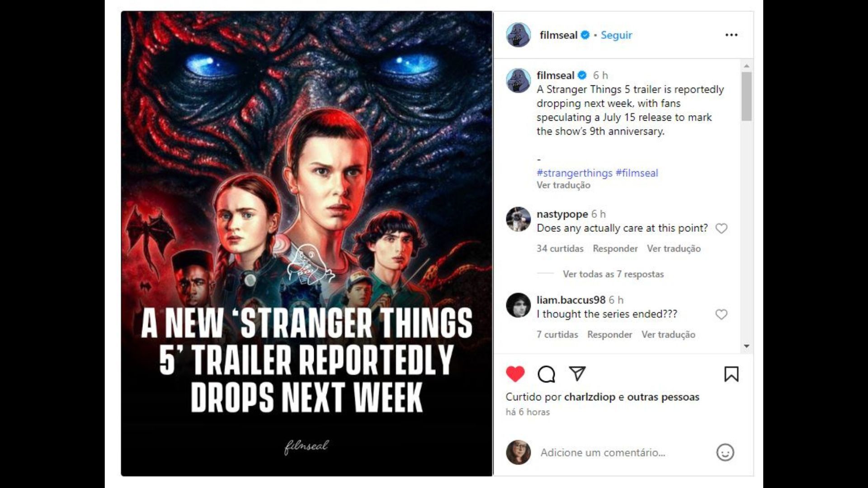
Task: Click filmseal's profile avatar in header
Action: tap(518, 35)
